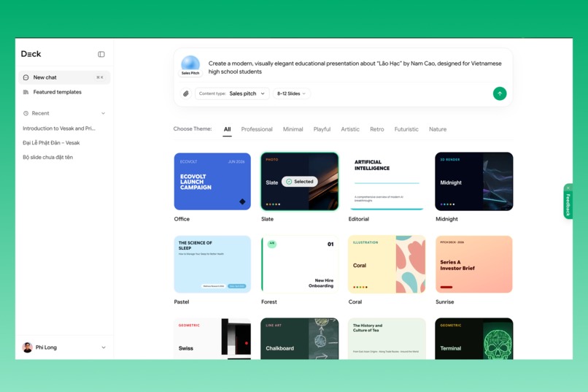Choose the Office theme thumbnail

click(212, 181)
